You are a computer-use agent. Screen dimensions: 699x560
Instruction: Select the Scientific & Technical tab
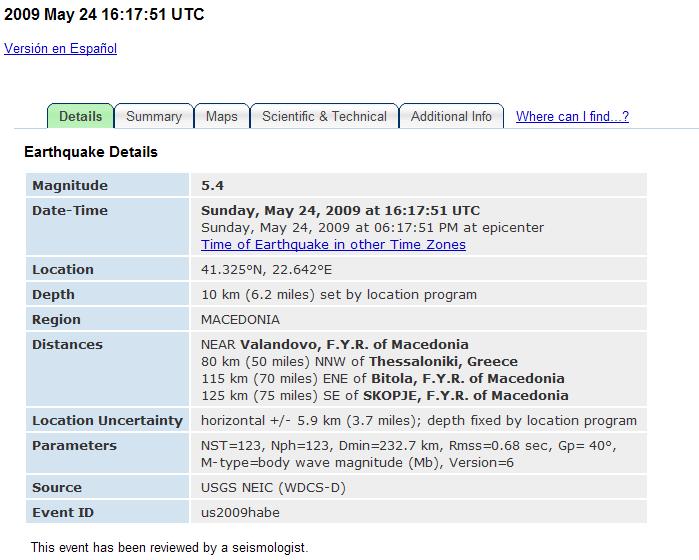[324, 116]
